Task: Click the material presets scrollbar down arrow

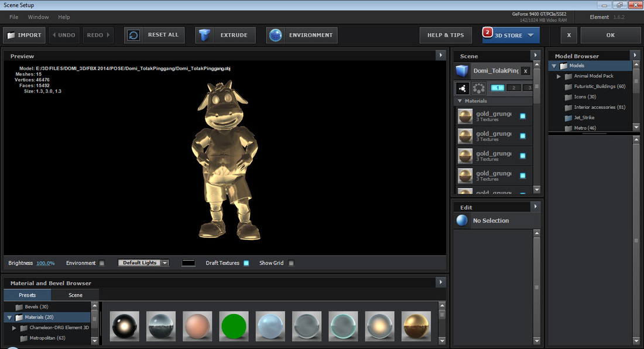Action: point(443,340)
